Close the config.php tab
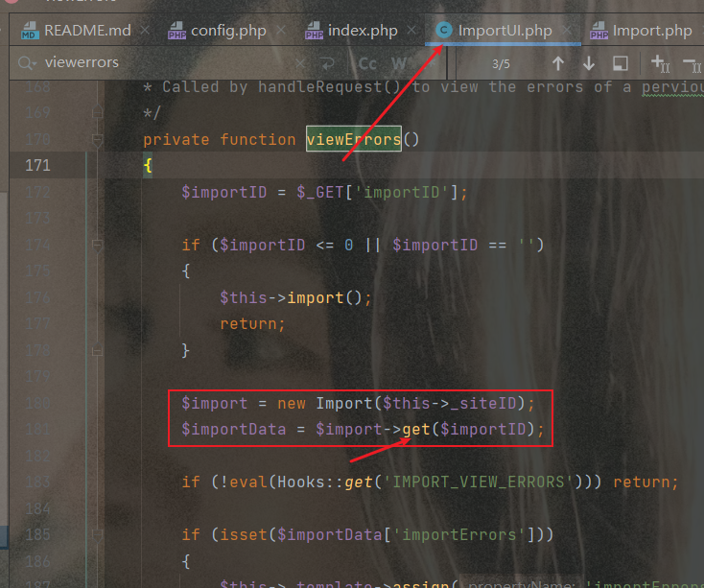 pyautogui.click(x=281, y=30)
